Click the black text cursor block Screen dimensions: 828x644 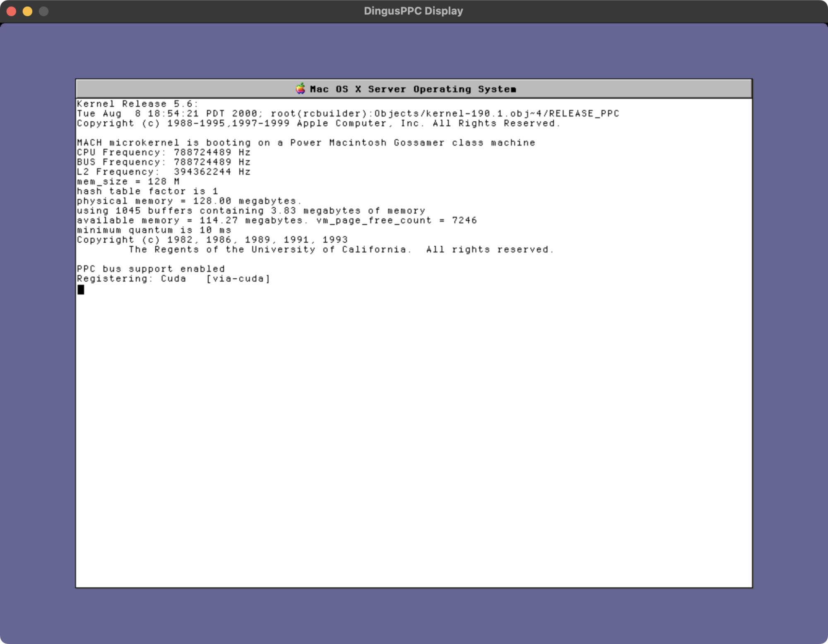[81, 289]
